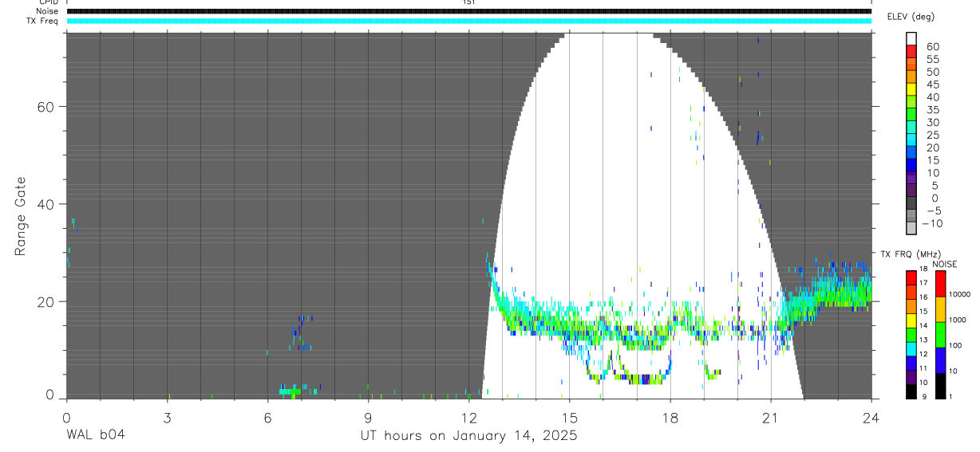Click the blue 10 noise legend block
Image resolution: width=980 pixels, height=452 pixels.
[939, 360]
